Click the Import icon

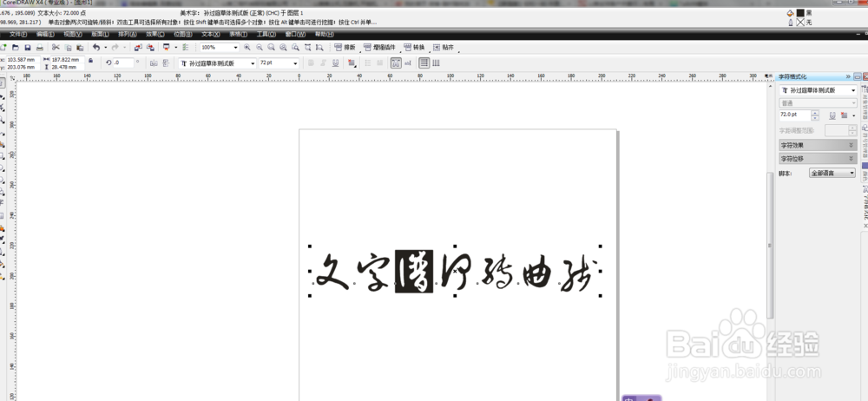pos(138,48)
